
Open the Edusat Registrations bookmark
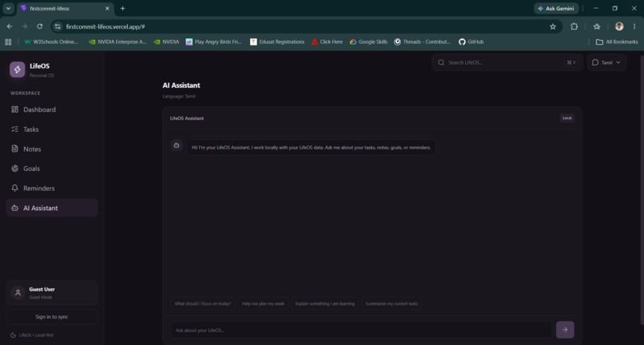[x=277, y=42]
